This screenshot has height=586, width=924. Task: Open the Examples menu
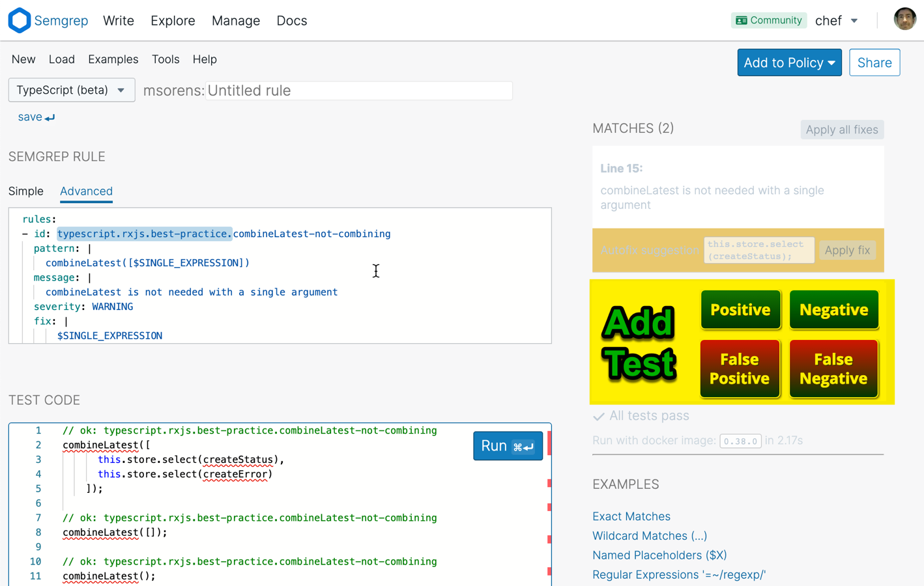113,59
